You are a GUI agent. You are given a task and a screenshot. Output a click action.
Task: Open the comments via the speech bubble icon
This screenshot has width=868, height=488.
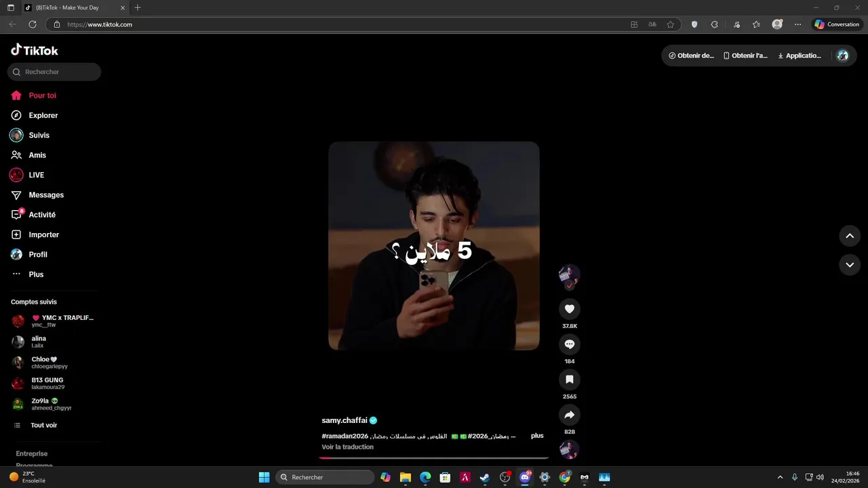pyautogui.click(x=570, y=344)
